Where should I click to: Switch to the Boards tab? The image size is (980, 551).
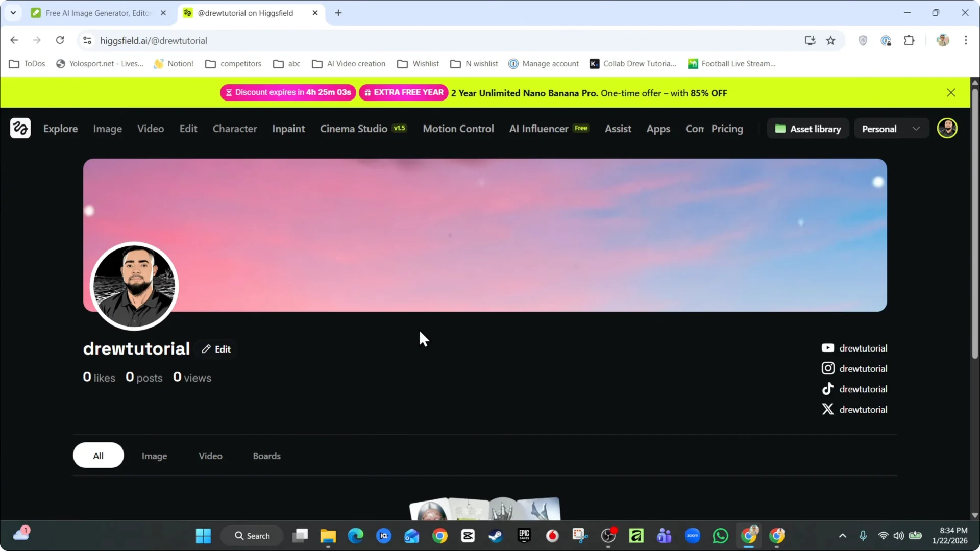[266, 456]
